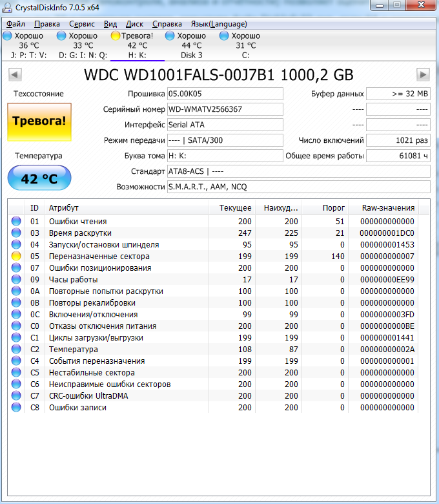
Task: Select the warning disk H: K: at 42 °C
Action: point(138,45)
